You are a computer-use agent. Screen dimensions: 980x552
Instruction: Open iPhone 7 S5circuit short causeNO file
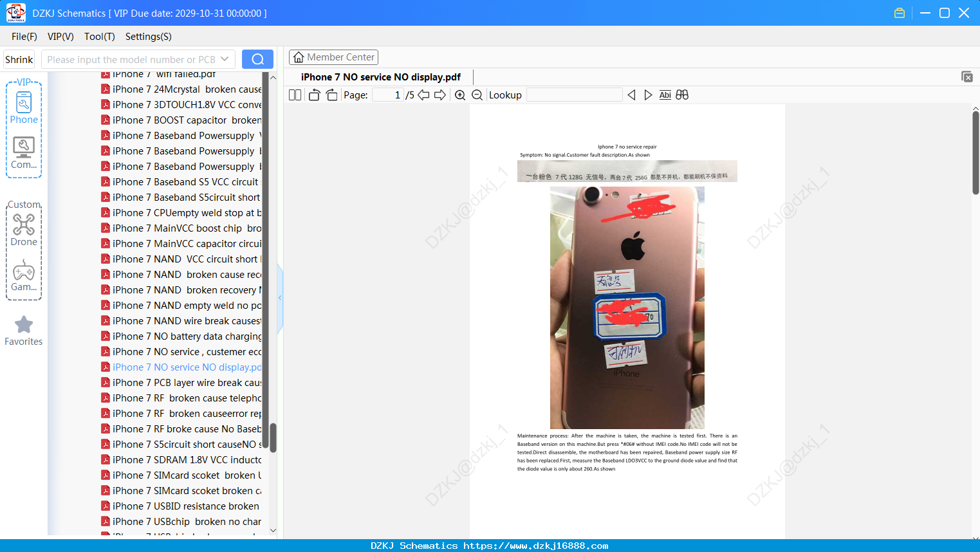[x=181, y=445]
